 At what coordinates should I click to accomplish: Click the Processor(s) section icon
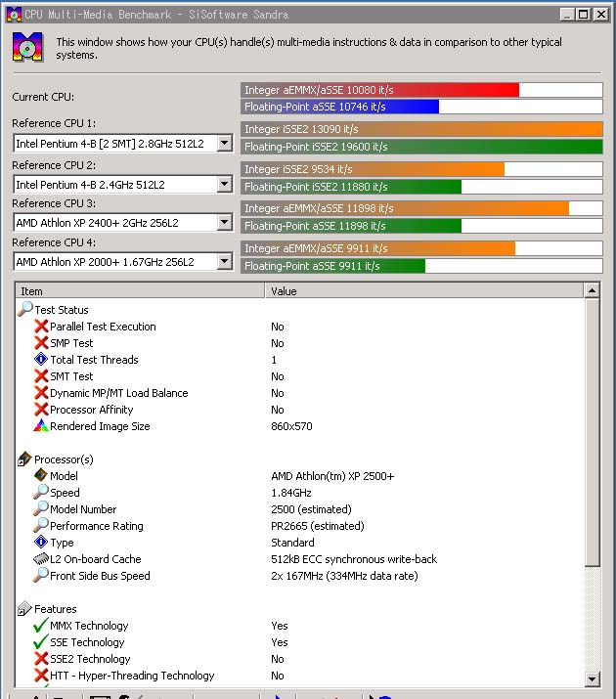[x=25, y=459]
